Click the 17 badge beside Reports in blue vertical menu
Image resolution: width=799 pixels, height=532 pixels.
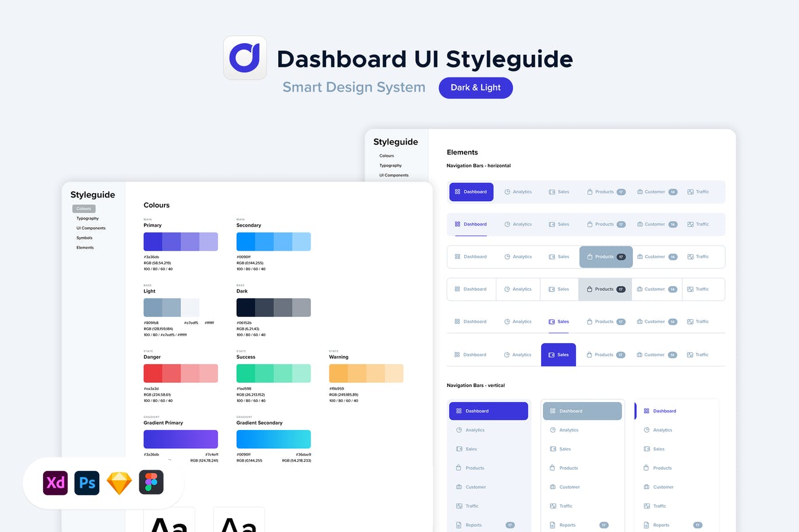(x=510, y=525)
